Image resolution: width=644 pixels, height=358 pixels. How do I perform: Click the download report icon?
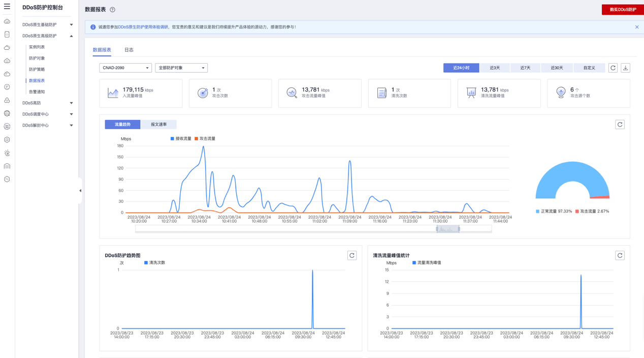625,68
